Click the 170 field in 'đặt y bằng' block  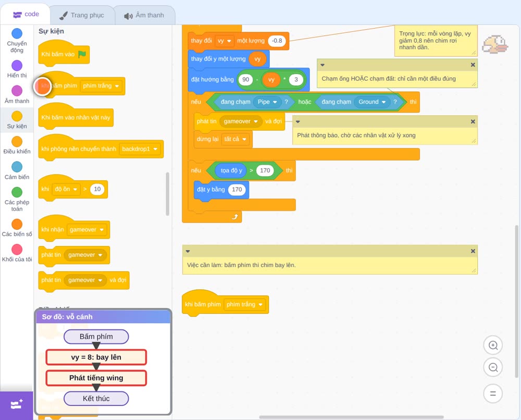(x=237, y=190)
